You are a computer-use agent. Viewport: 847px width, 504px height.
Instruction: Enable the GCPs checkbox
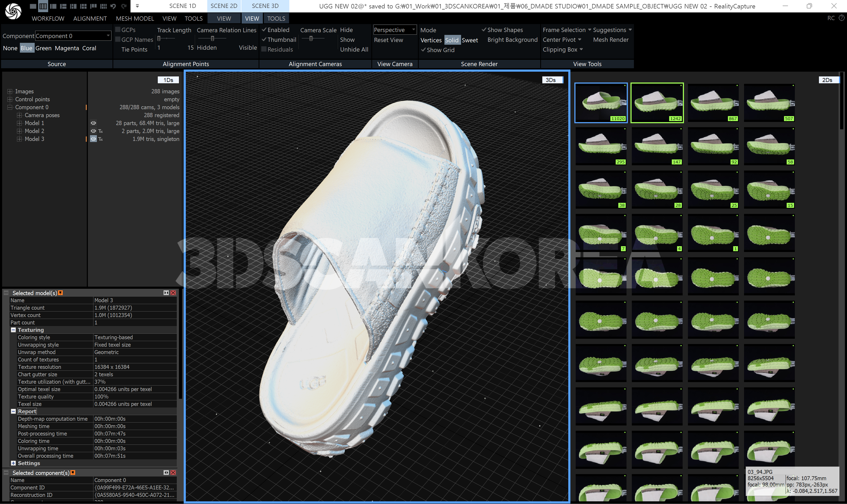tap(118, 30)
